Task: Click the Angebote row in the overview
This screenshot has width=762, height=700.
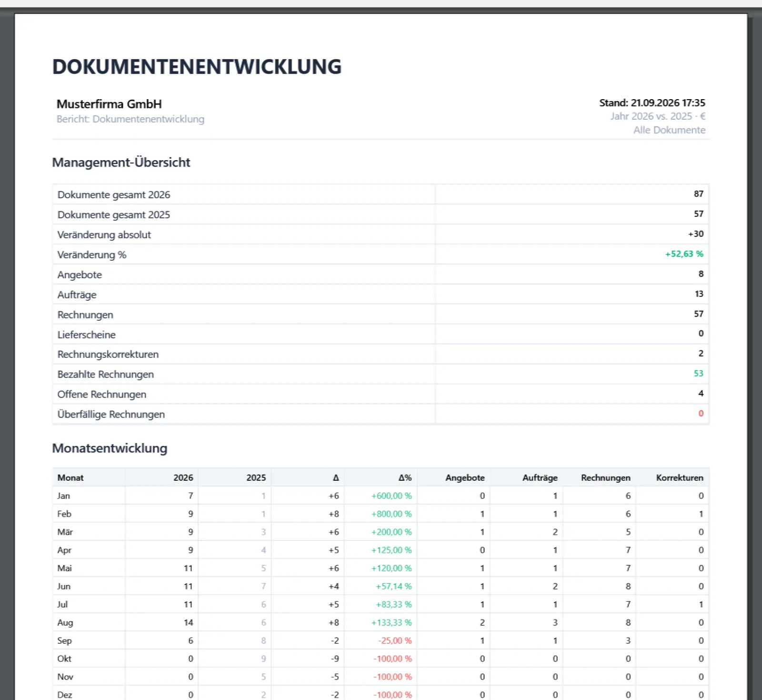Action: pyautogui.click(x=381, y=274)
